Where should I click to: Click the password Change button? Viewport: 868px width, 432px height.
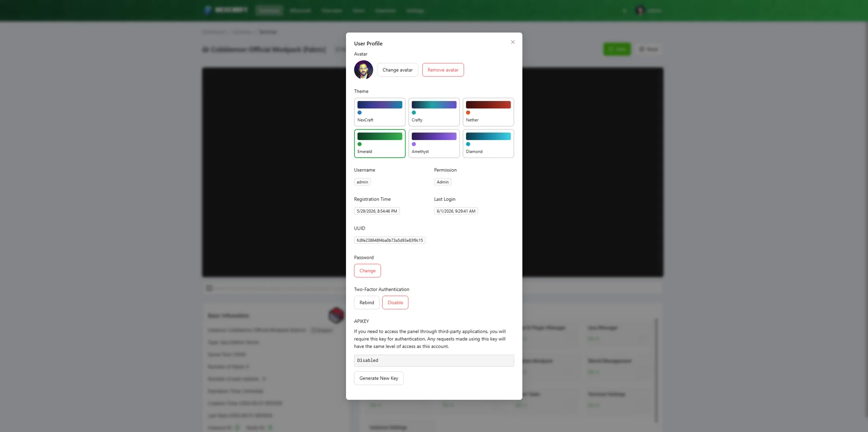tap(367, 271)
